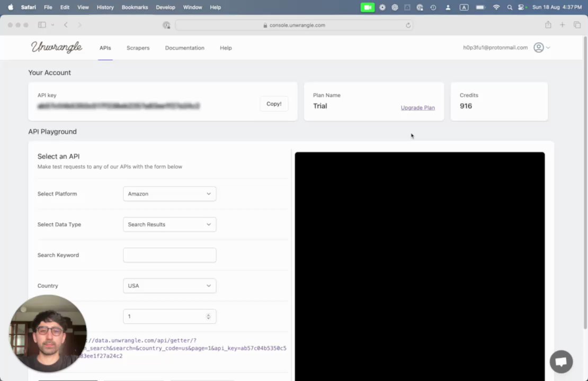Click the Safari share icon
Screen dimensions: 588x381
click(548, 25)
